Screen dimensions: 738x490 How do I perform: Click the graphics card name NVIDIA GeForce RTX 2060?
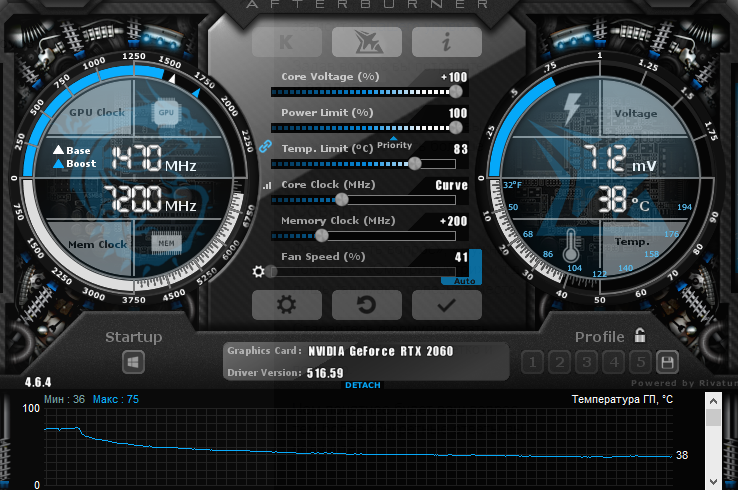(380, 351)
